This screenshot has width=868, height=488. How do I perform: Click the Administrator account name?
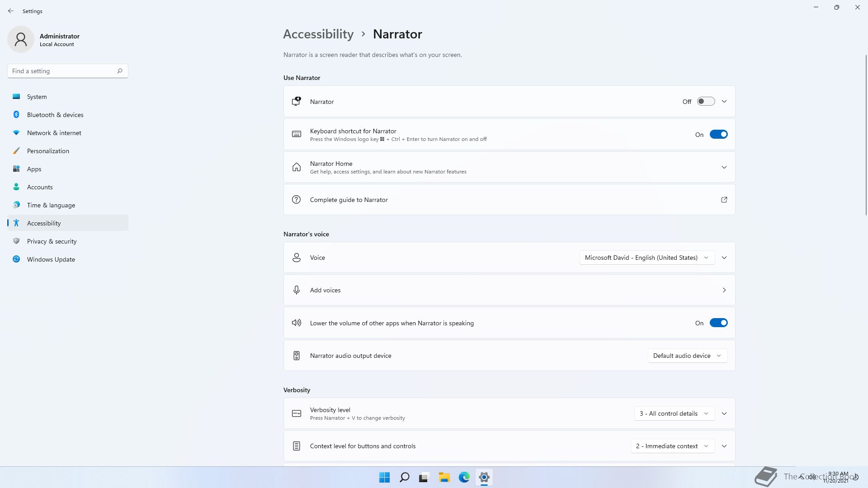point(60,36)
